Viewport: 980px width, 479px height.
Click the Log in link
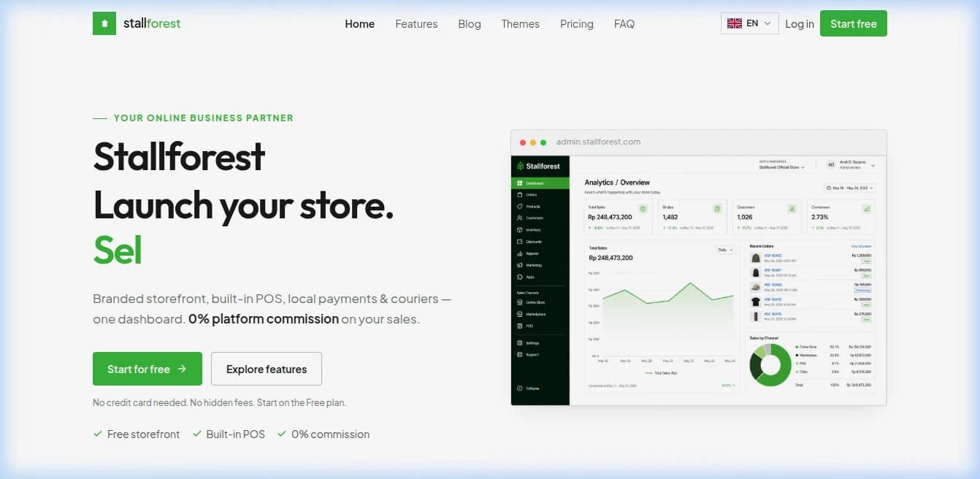coord(800,24)
